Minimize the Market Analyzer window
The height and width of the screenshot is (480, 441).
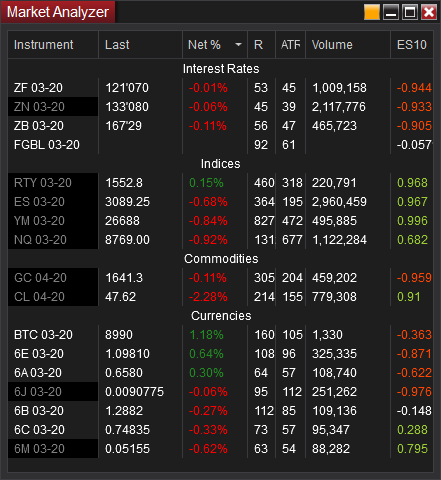pos(391,12)
